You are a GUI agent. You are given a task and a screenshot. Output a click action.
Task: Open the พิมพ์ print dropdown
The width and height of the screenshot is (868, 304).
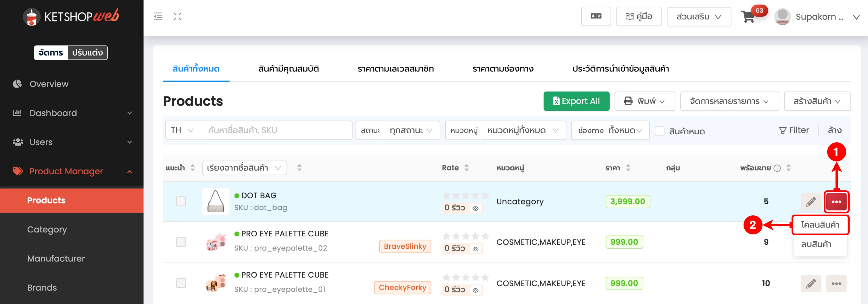coord(645,101)
